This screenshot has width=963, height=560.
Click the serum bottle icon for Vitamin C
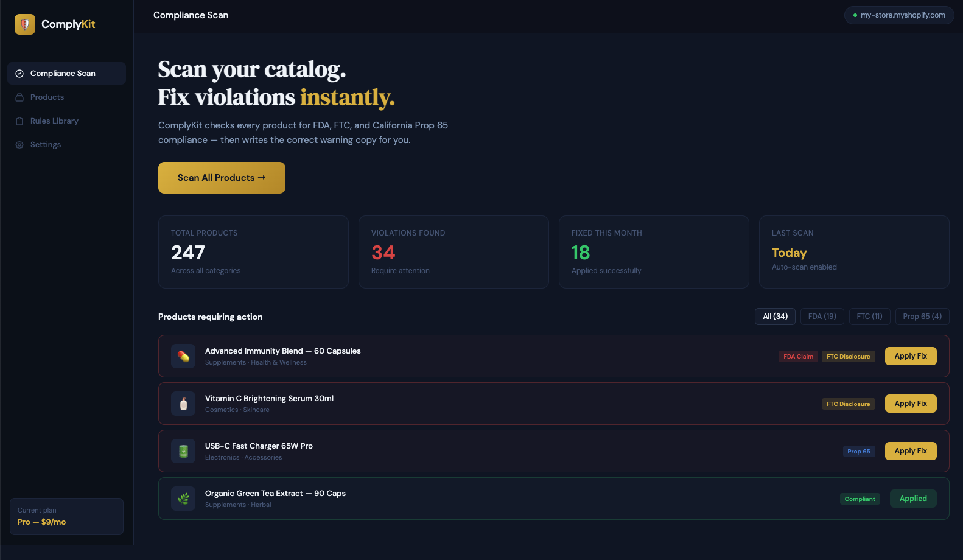click(183, 404)
